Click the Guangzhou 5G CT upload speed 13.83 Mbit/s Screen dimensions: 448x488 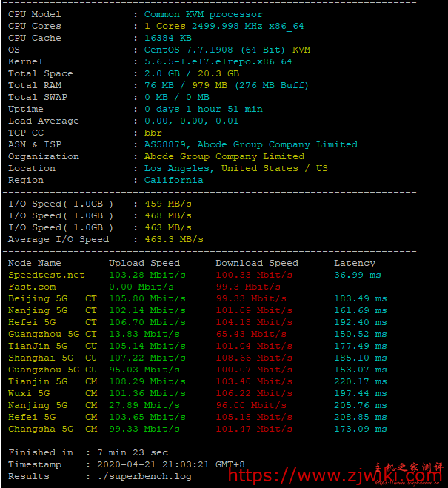click(x=147, y=334)
